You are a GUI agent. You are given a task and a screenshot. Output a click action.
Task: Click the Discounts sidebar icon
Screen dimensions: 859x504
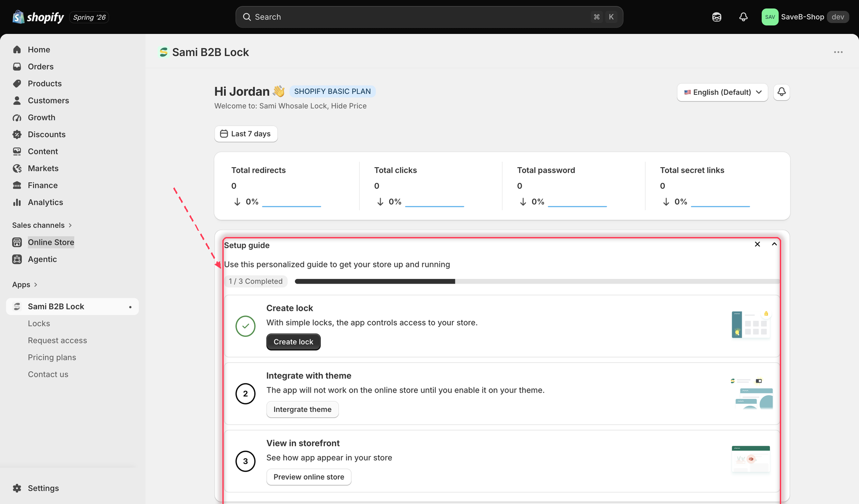click(x=17, y=135)
